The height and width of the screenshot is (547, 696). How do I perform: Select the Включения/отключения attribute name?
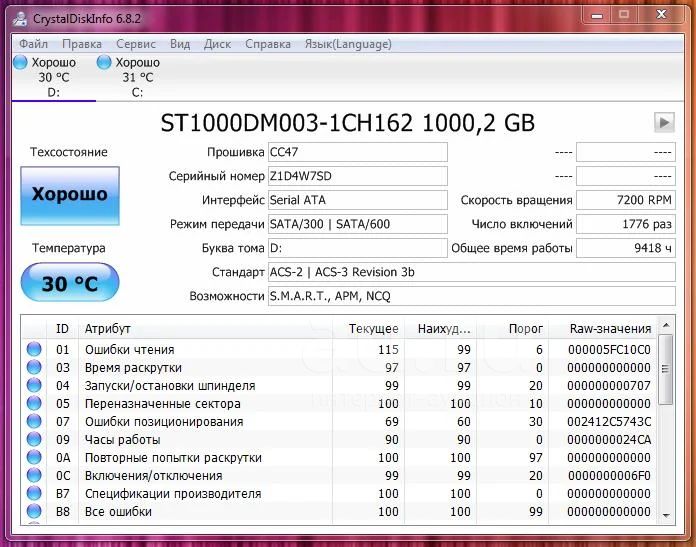[x=153, y=476]
